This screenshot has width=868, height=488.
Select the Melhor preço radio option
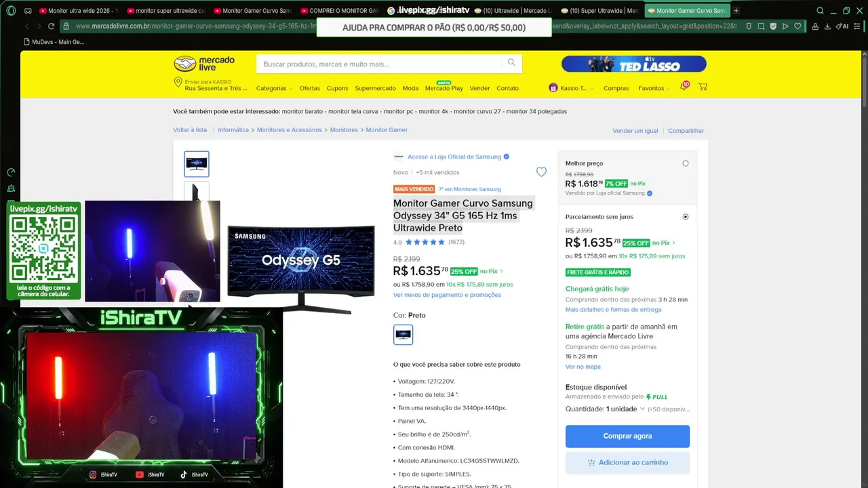click(x=686, y=163)
